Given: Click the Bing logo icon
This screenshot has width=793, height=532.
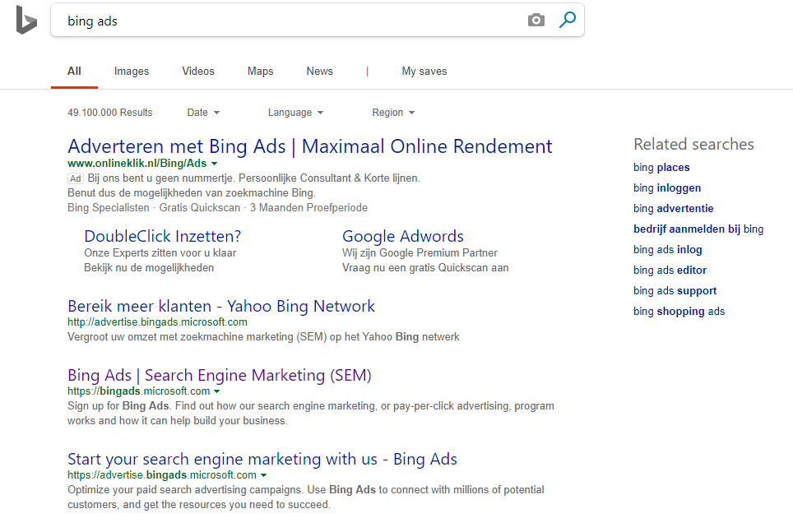Looking at the screenshot, I should 26,21.
